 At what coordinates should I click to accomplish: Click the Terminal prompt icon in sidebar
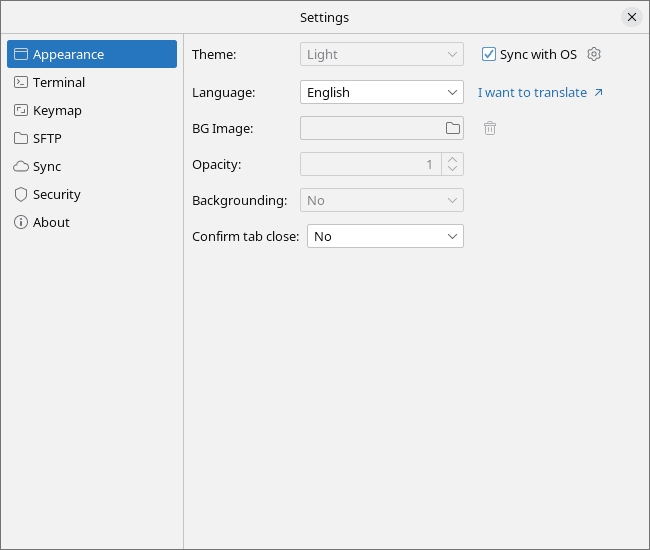(21, 82)
